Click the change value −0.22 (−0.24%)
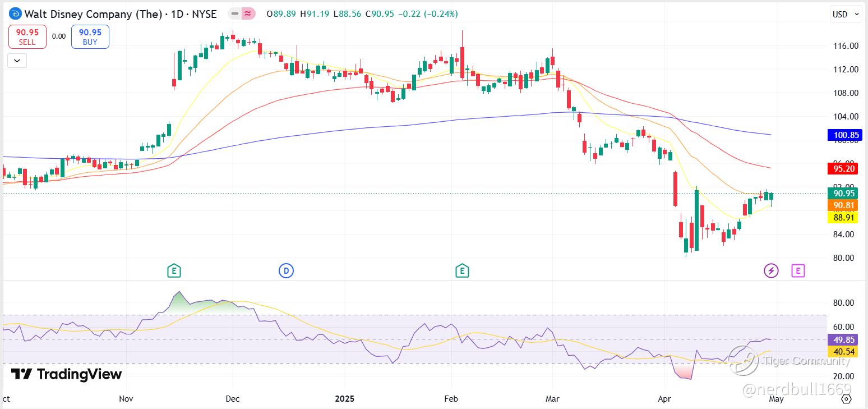The width and height of the screenshot is (868, 409). [428, 14]
